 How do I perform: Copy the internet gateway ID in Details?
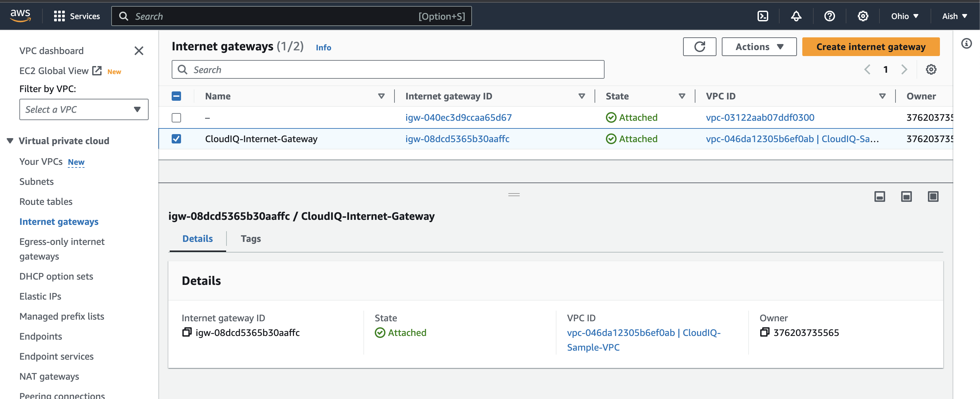click(187, 333)
